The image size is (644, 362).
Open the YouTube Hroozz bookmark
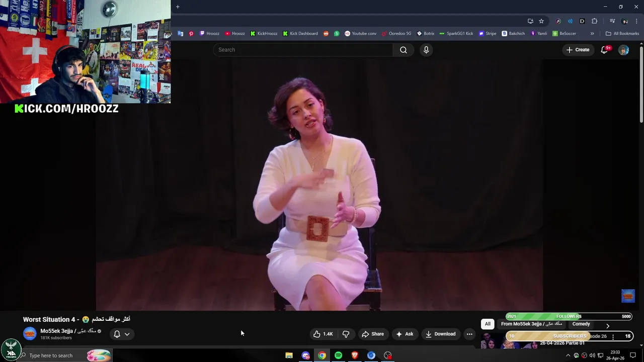coord(235,34)
